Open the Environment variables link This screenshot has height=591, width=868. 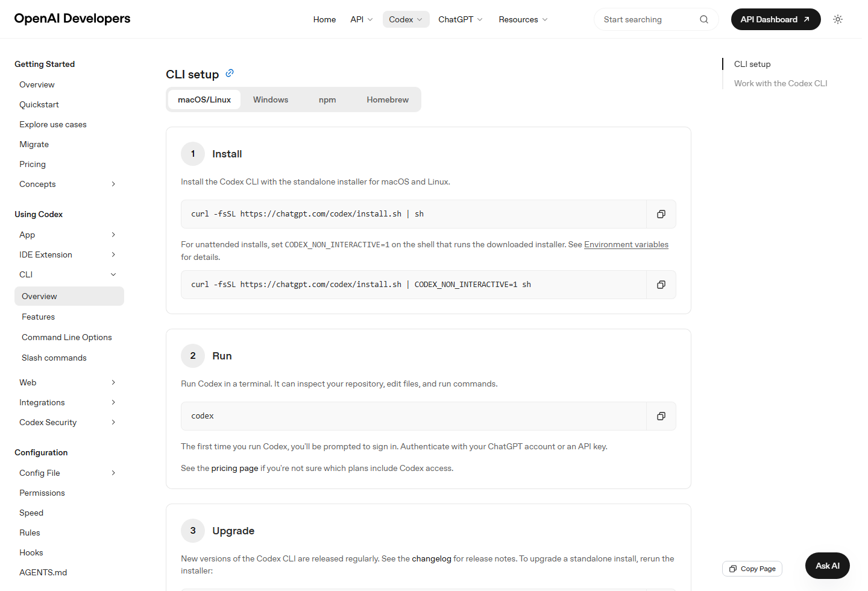click(626, 244)
